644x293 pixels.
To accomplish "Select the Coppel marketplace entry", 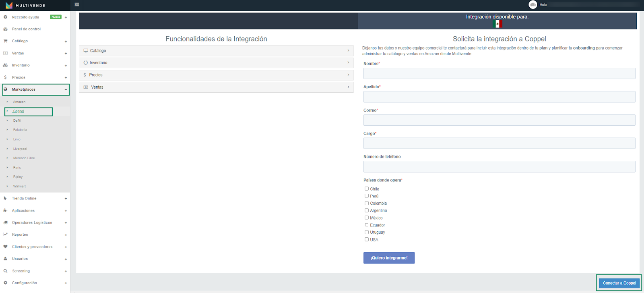I will [19, 111].
